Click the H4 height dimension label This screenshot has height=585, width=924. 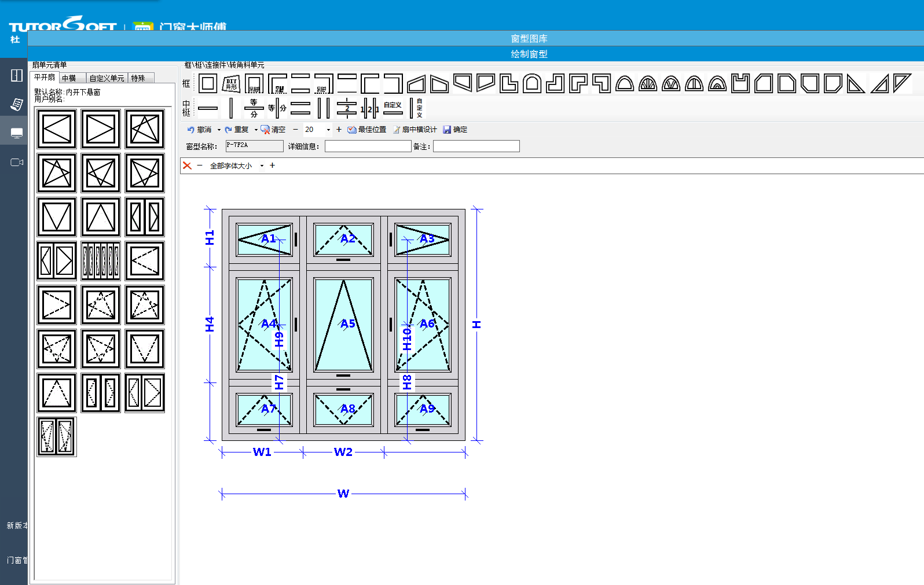point(210,324)
